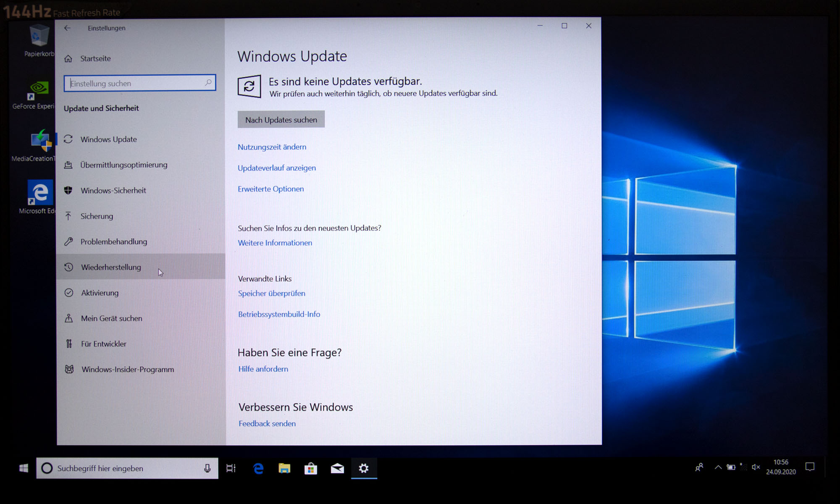This screenshot has height=504, width=840.
Task: Open Betriebssystembuild-Info link
Action: click(x=279, y=314)
